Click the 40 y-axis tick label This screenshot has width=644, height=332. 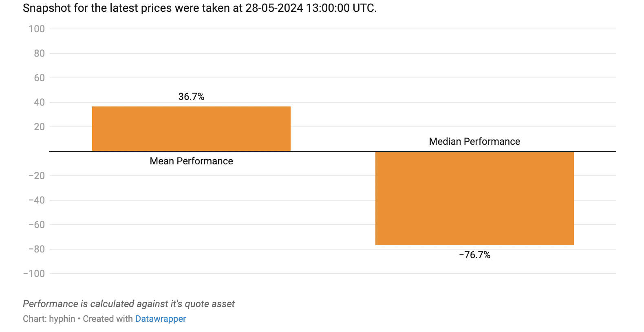[x=40, y=102]
